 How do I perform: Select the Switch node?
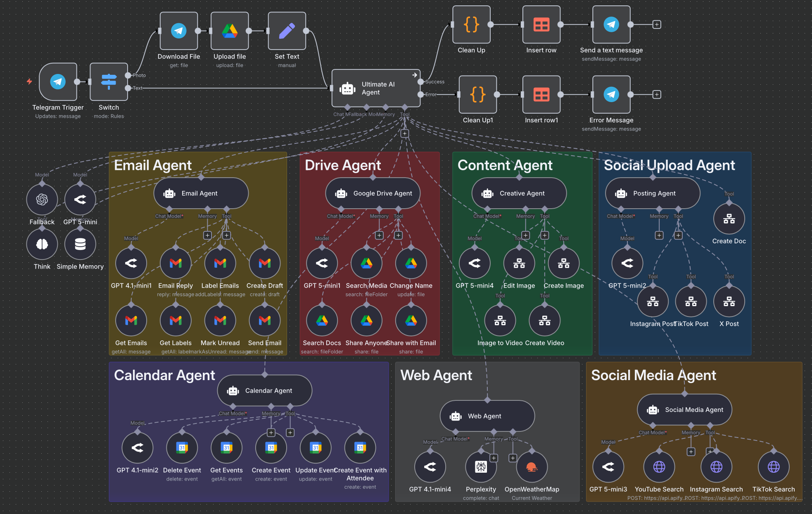click(x=109, y=82)
